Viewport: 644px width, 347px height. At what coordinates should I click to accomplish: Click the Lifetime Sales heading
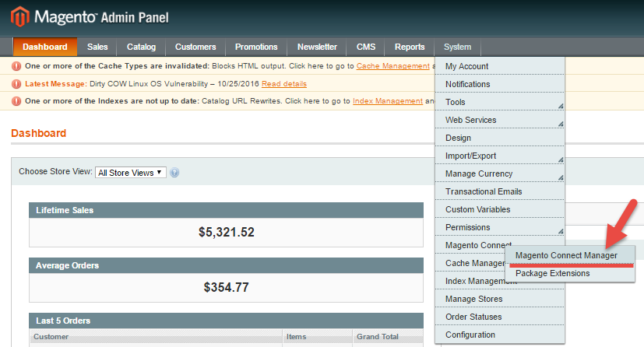[65, 210]
